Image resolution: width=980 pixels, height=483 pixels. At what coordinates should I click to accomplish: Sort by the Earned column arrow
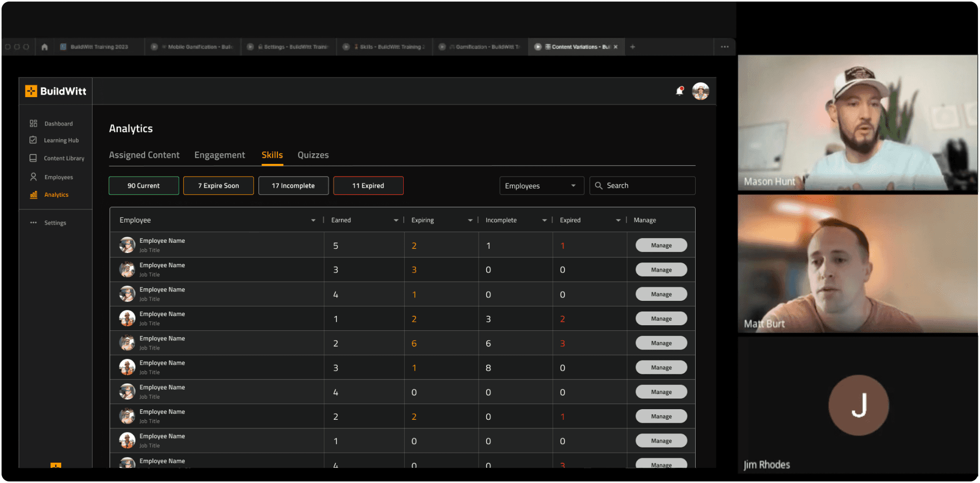396,221
